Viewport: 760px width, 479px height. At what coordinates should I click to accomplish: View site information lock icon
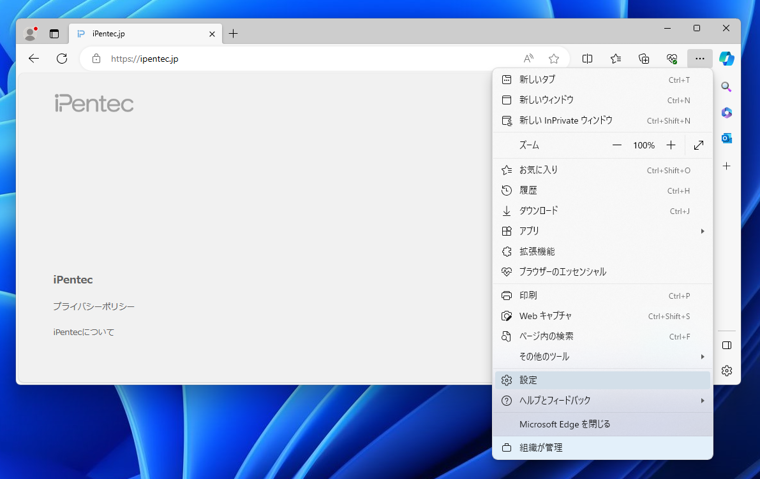[x=96, y=59]
